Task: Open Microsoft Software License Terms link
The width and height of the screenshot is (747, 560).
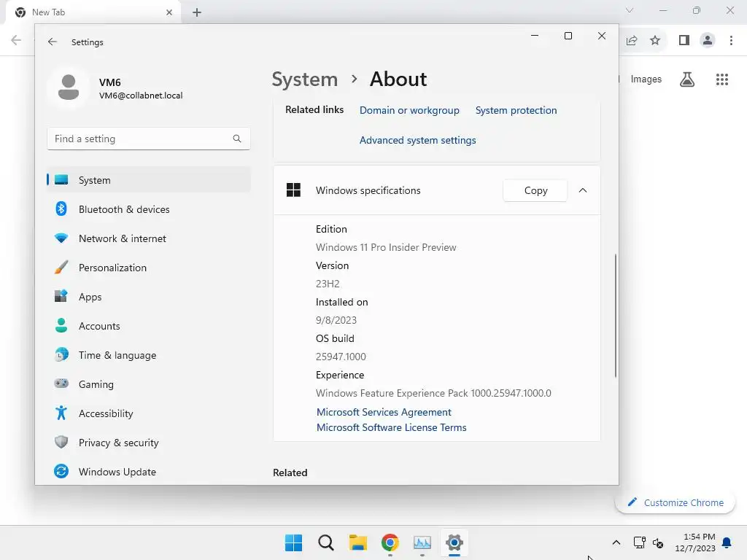Action: pyautogui.click(x=392, y=427)
